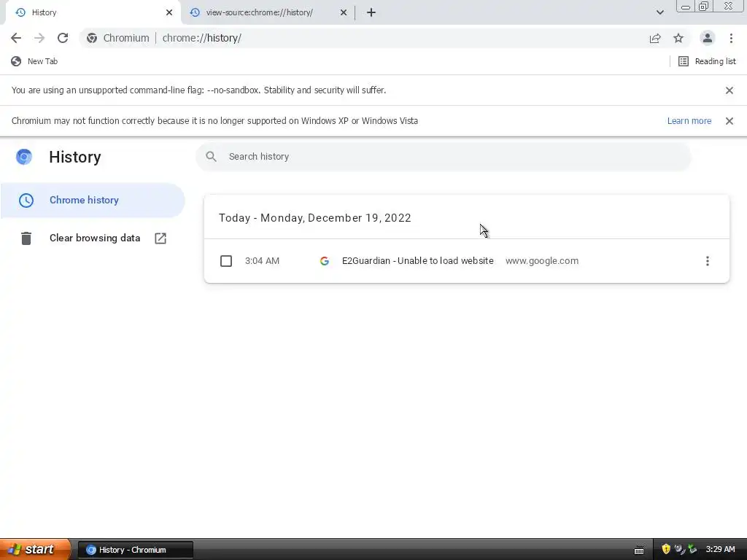Open the New Tab bookmark
The image size is (747, 560).
(34, 61)
